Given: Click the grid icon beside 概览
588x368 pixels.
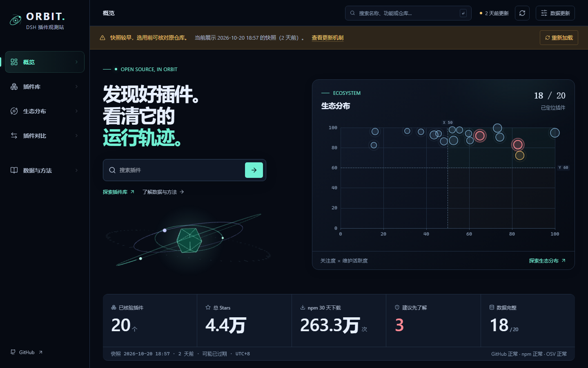Looking at the screenshot, I should coord(14,62).
